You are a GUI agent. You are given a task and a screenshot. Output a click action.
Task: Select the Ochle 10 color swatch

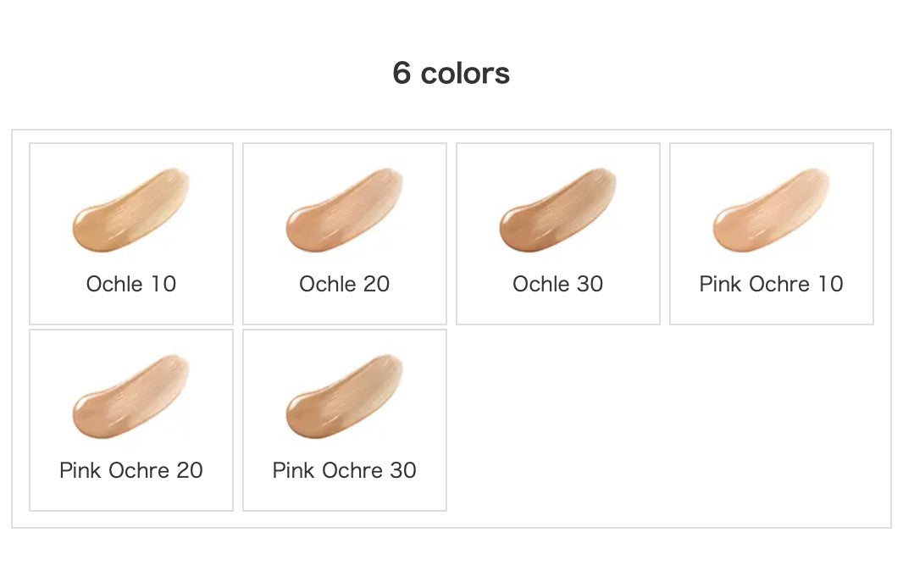click(x=130, y=209)
